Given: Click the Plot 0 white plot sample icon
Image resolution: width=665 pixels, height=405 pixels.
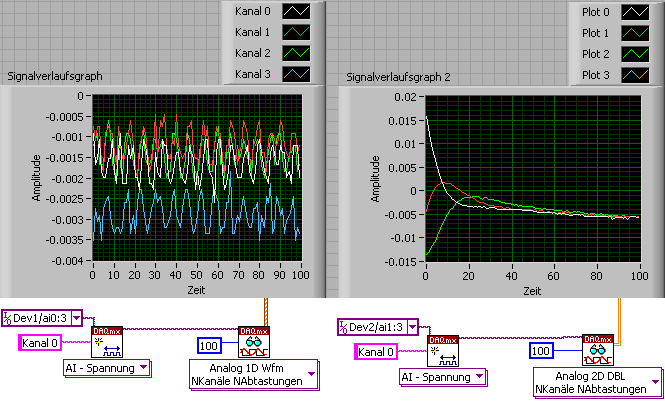Looking at the screenshot, I should click(635, 12).
